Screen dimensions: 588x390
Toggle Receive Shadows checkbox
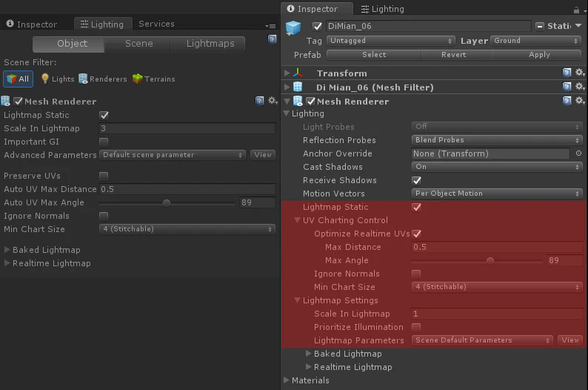click(x=417, y=181)
